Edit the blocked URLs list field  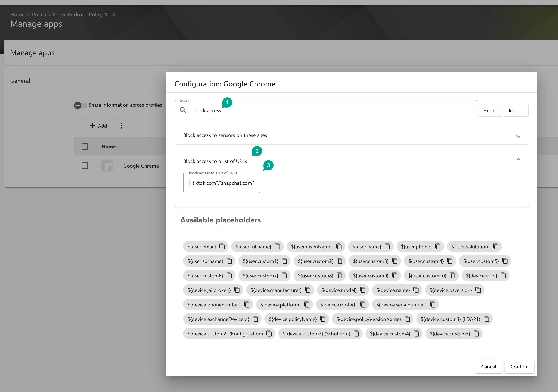(x=222, y=183)
